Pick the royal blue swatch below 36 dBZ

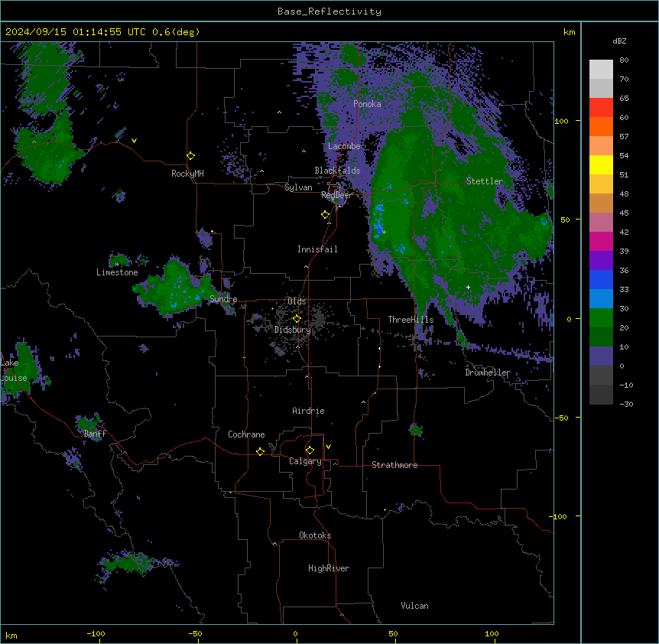pyautogui.click(x=601, y=279)
